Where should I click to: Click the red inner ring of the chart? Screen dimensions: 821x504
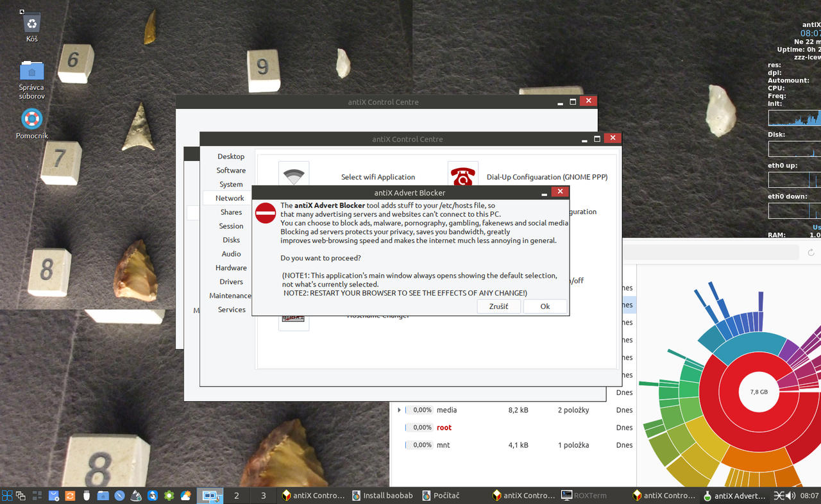pyautogui.click(x=729, y=391)
